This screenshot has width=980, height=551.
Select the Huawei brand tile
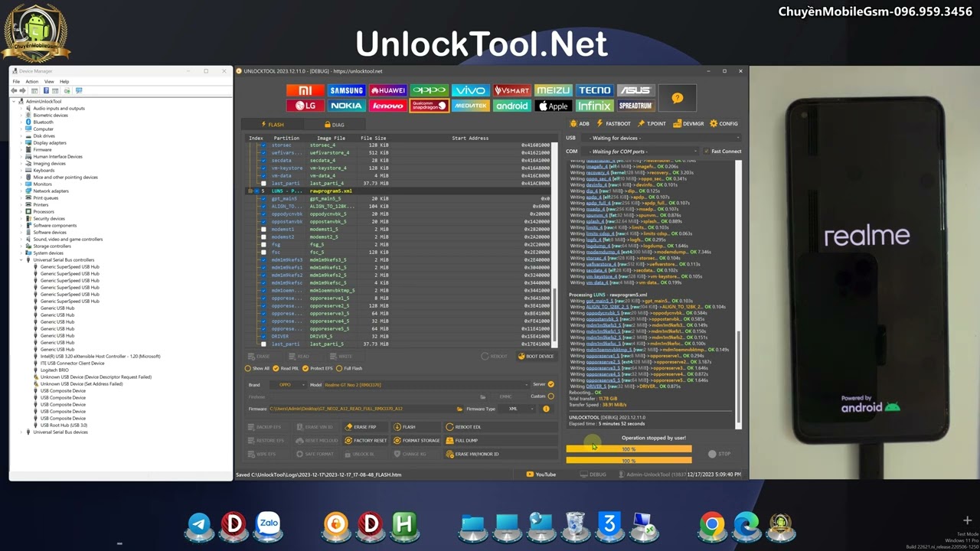click(387, 90)
